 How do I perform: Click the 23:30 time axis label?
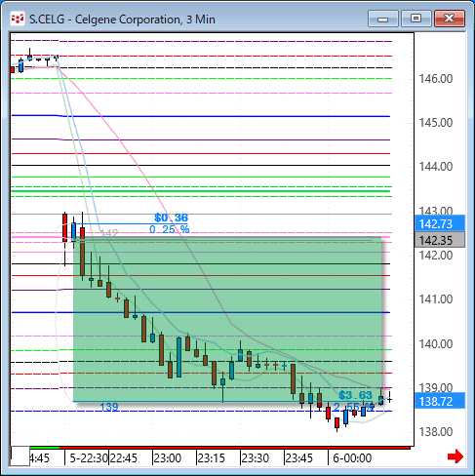[x=256, y=458]
